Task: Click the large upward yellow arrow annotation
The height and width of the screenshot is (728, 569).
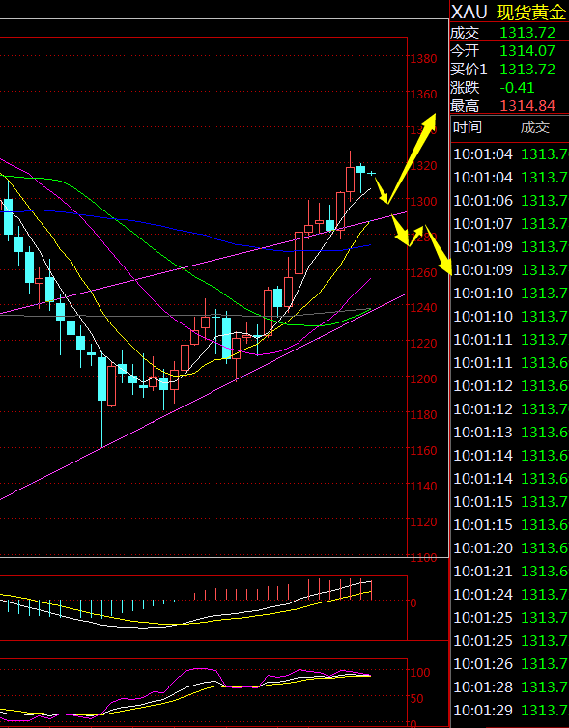Action: [413, 157]
